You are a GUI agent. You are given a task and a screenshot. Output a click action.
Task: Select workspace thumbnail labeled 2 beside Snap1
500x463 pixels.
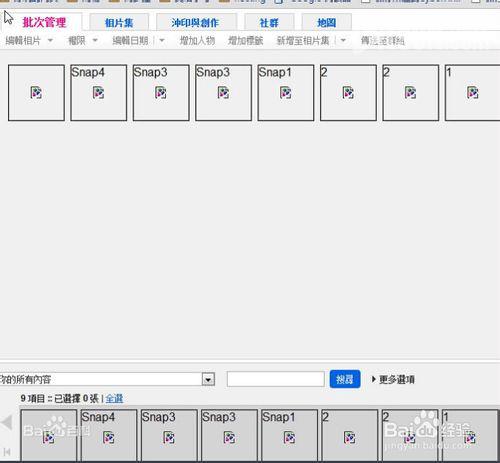point(348,93)
